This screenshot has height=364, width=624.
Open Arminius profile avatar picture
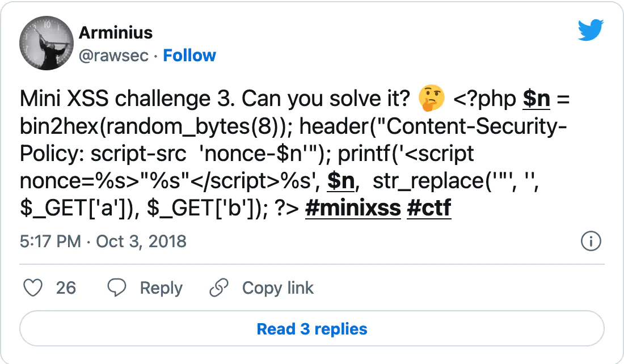[x=47, y=43]
